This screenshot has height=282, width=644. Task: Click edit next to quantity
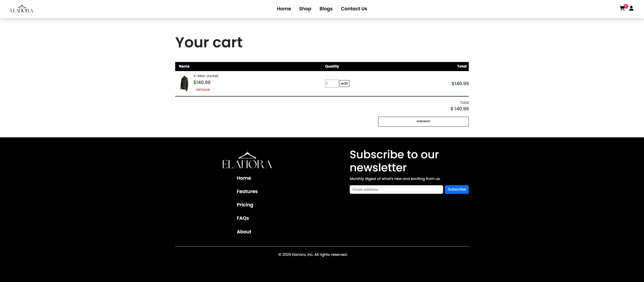(344, 83)
